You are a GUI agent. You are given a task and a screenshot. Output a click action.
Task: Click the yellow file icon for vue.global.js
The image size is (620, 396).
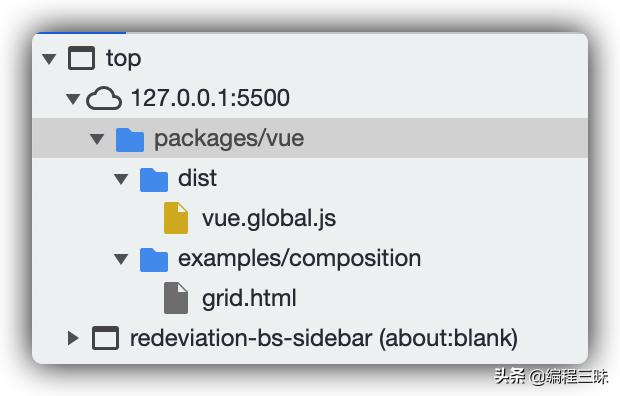pyautogui.click(x=176, y=218)
